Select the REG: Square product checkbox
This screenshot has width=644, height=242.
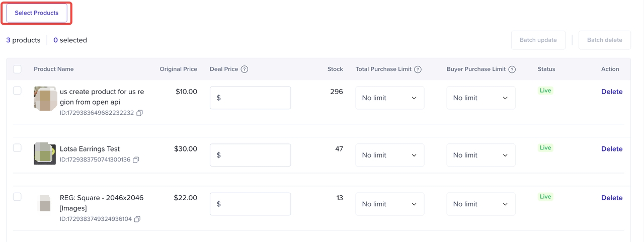[17, 197]
